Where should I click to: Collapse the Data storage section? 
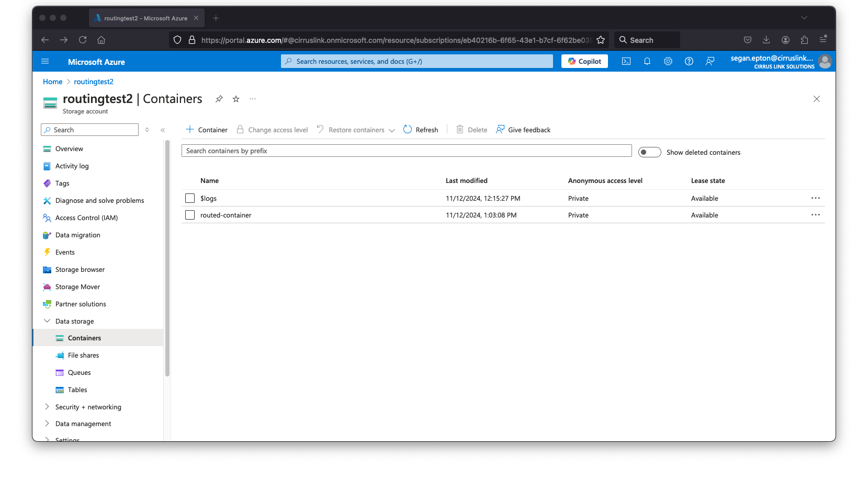coord(47,321)
